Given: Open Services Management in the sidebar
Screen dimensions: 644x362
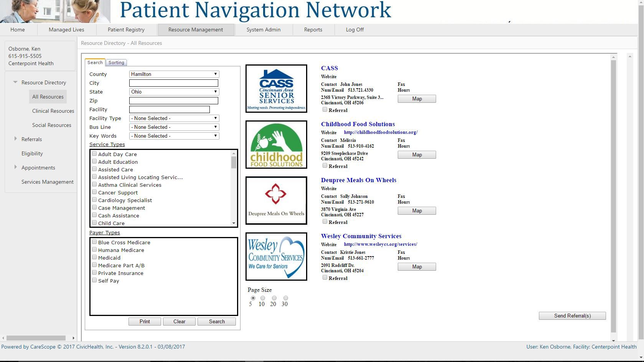Looking at the screenshot, I should pos(48,182).
